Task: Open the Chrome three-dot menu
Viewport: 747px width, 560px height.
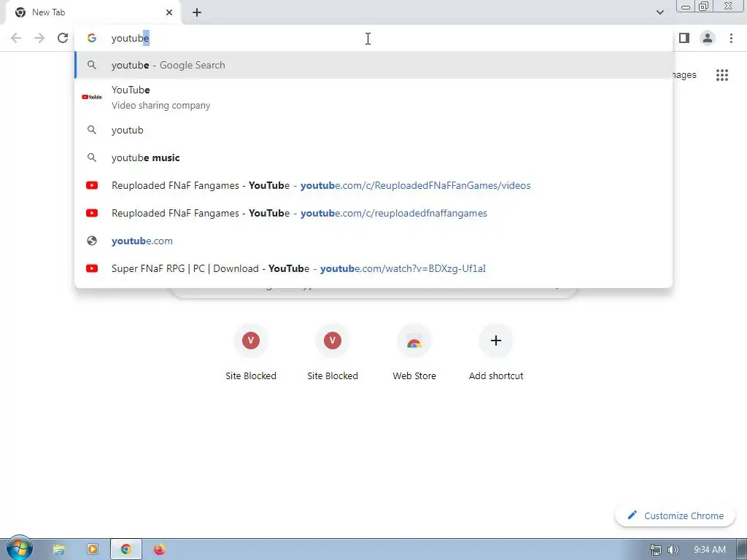Action: pyautogui.click(x=731, y=38)
